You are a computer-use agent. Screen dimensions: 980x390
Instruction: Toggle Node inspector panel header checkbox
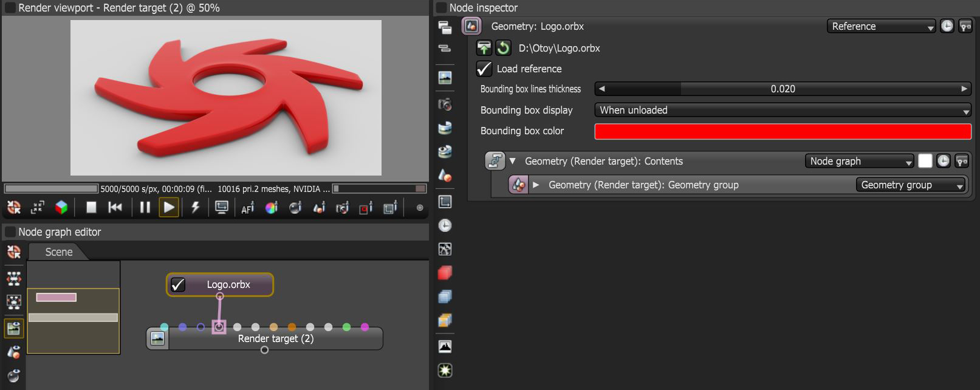[442, 8]
